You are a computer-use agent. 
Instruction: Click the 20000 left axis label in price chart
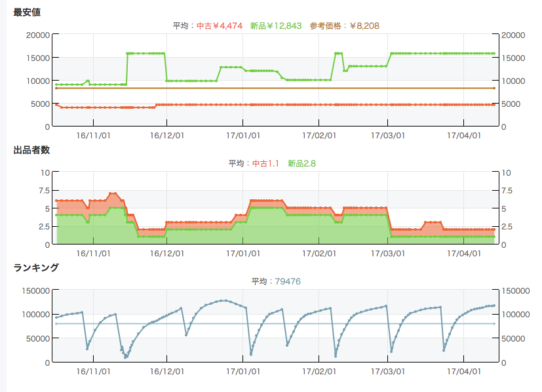pos(37,35)
